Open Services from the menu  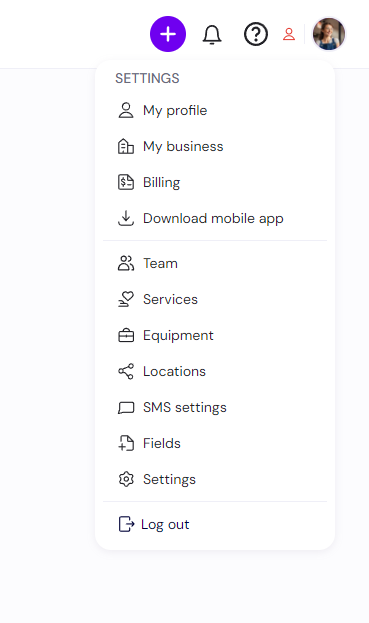pos(215,300)
